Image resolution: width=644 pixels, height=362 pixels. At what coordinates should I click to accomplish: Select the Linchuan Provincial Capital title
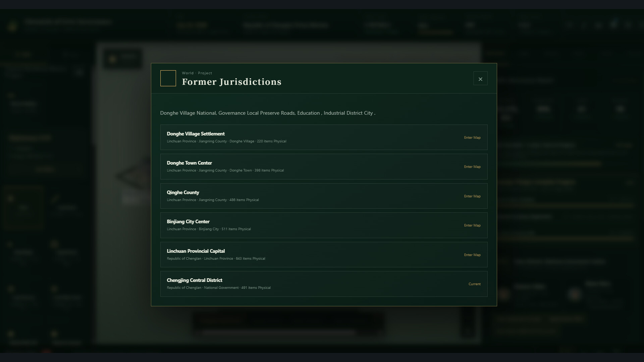tap(196, 251)
